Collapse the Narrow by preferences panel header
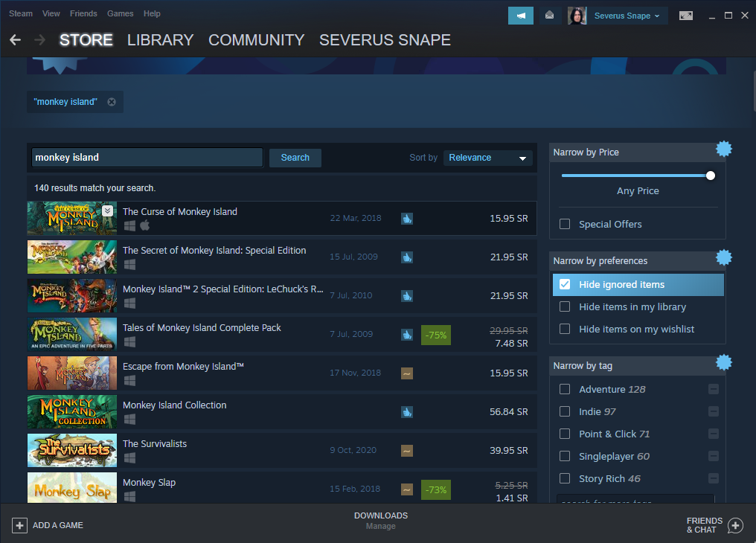 point(638,260)
